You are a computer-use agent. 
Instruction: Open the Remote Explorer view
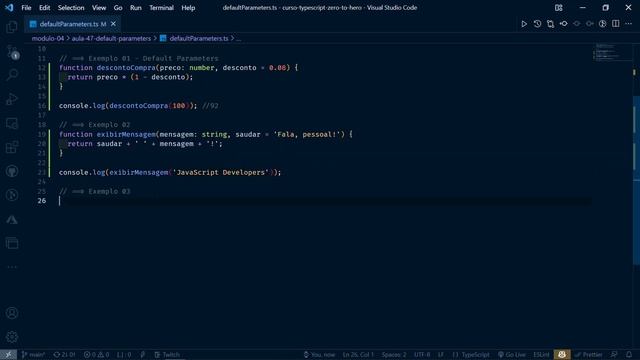pos(12,123)
